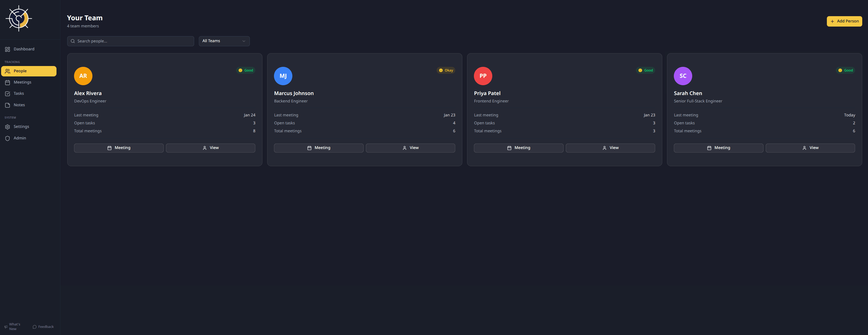Click the Good badge on Sarah Chen's card
The image size is (868, 335).
[x=846, y=70]
